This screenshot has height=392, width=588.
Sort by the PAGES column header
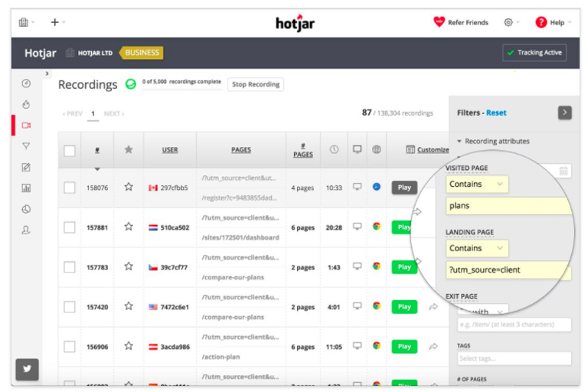click(x=241, y=150)
